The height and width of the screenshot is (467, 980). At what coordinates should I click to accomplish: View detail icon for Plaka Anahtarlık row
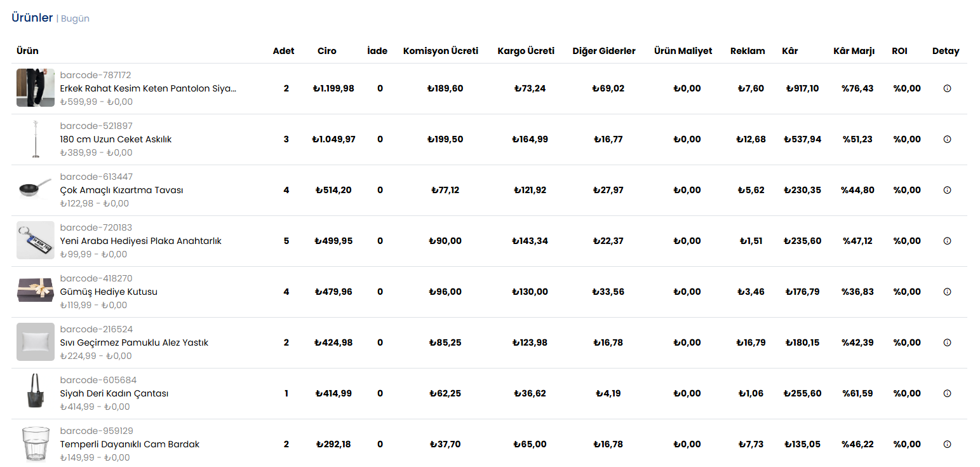(x=947, y=241)
